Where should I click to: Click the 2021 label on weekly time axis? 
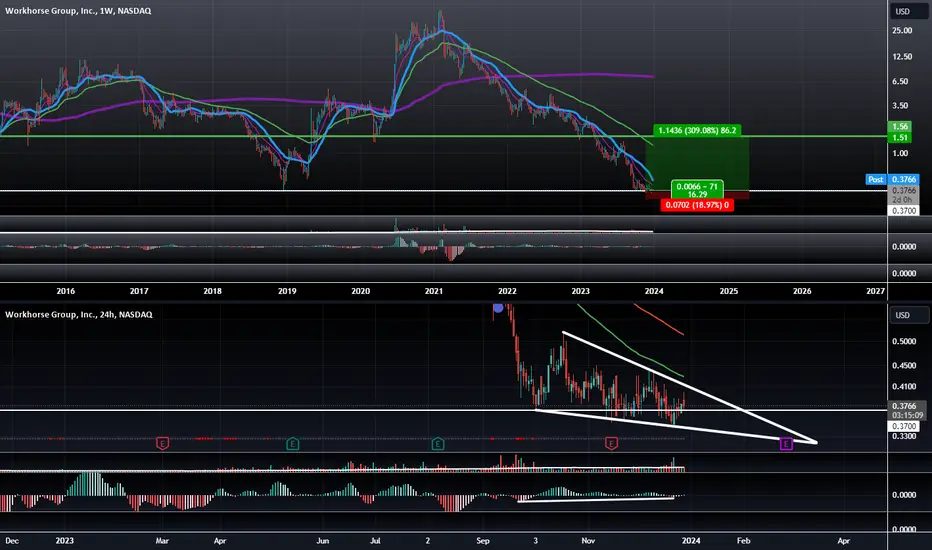434,291
